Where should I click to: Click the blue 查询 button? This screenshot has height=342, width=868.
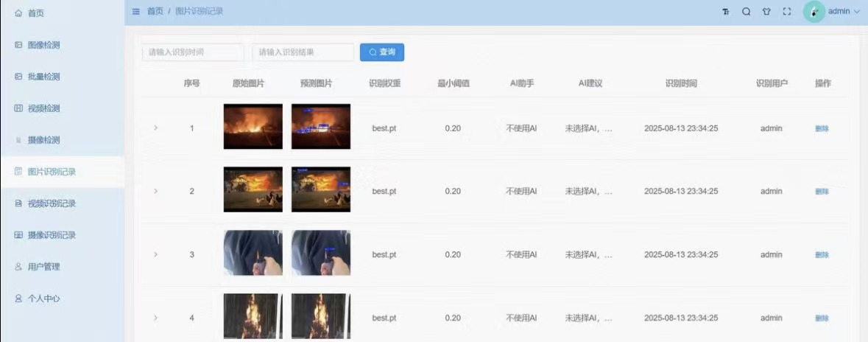coord(382,52)
